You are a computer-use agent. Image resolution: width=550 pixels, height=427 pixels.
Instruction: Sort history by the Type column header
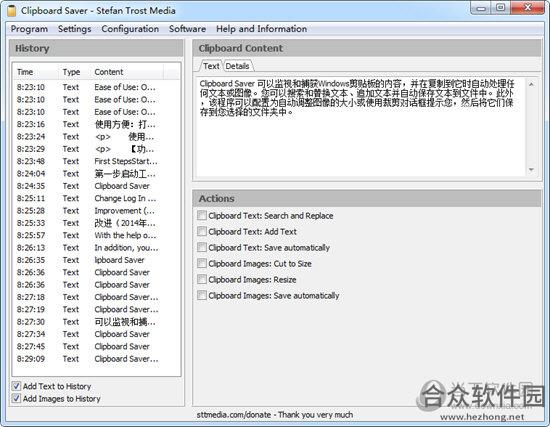click(x=74, y=72)
